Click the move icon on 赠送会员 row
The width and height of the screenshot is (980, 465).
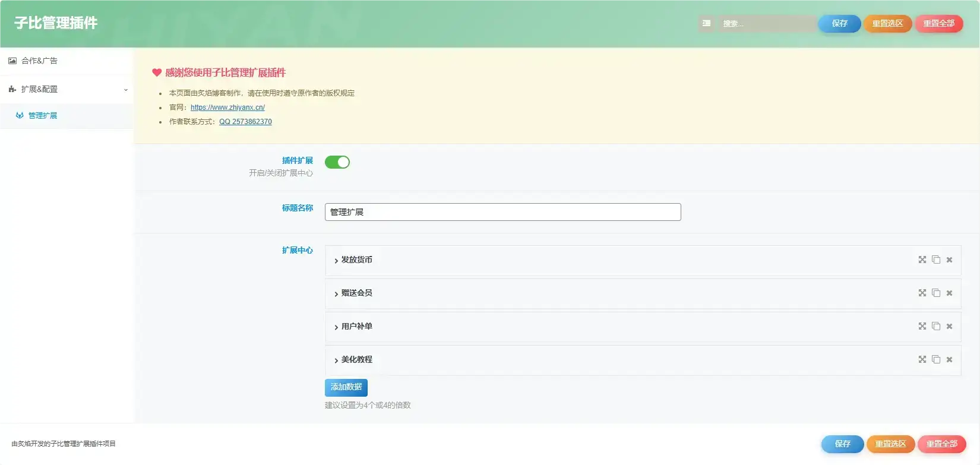922,293
